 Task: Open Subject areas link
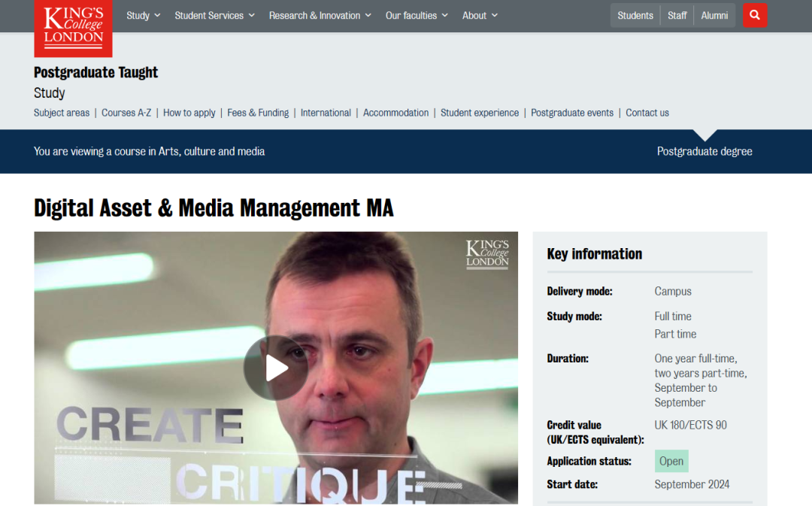62,113
